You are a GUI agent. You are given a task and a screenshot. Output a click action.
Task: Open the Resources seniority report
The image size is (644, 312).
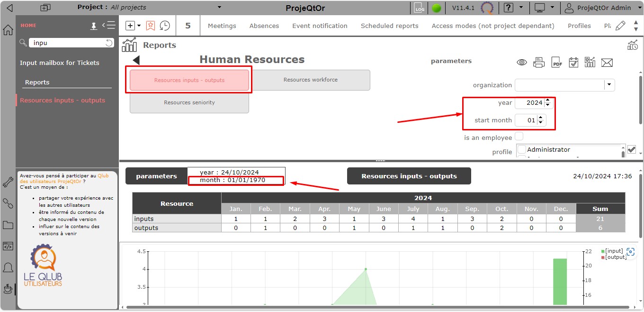point(189,102)
